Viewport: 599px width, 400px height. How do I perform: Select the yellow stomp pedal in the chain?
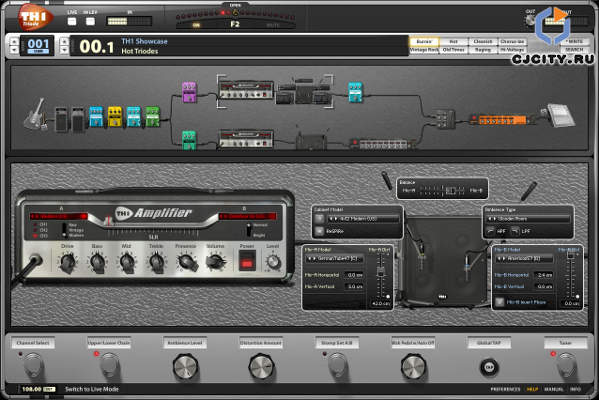115,117
